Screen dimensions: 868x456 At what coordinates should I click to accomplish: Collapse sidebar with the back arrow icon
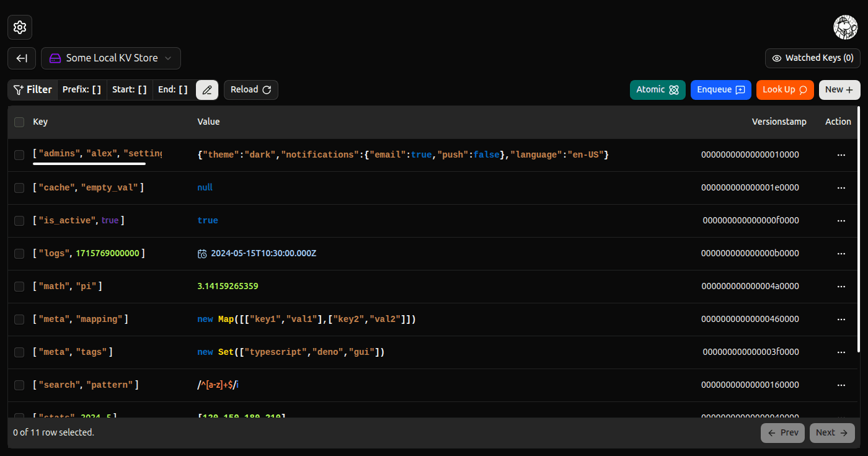[22, 58]
